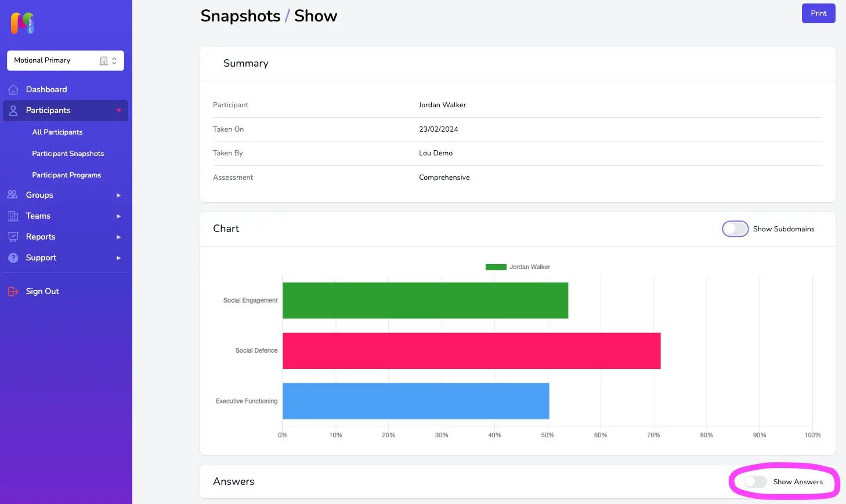Click the Participants person icon
Screen dimensions: 846x504
point(13,110)
